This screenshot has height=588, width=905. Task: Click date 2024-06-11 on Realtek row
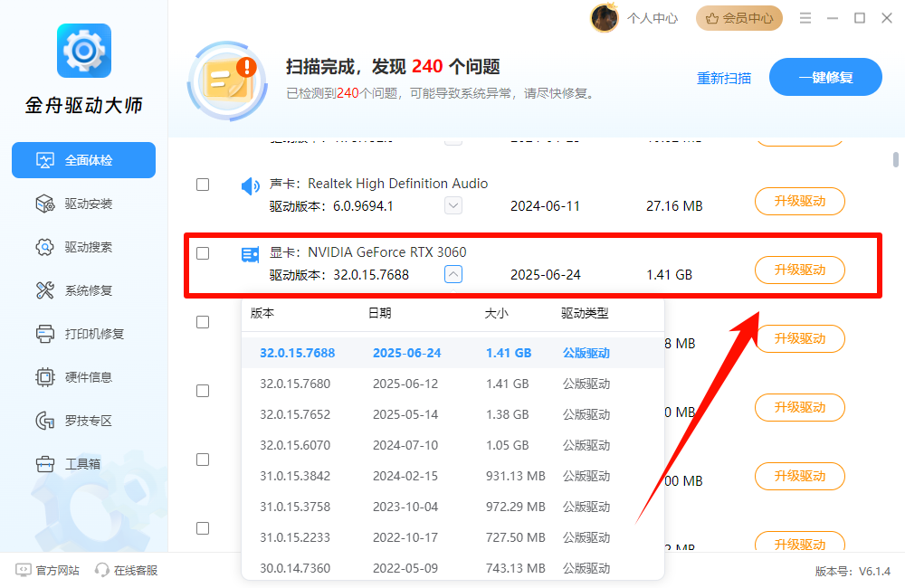coord(545,206)
